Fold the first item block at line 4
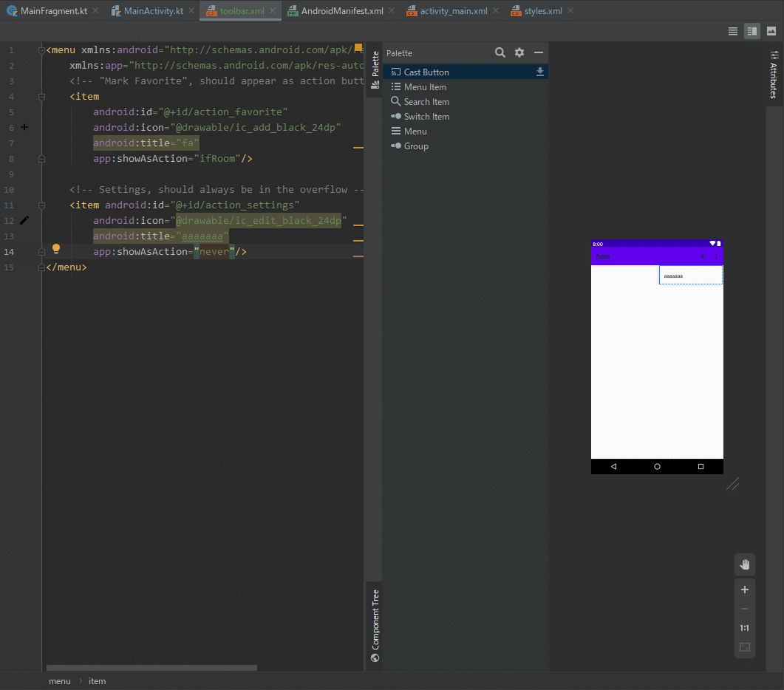This screenshot has width=784, height=690. (x=41, y=96)
